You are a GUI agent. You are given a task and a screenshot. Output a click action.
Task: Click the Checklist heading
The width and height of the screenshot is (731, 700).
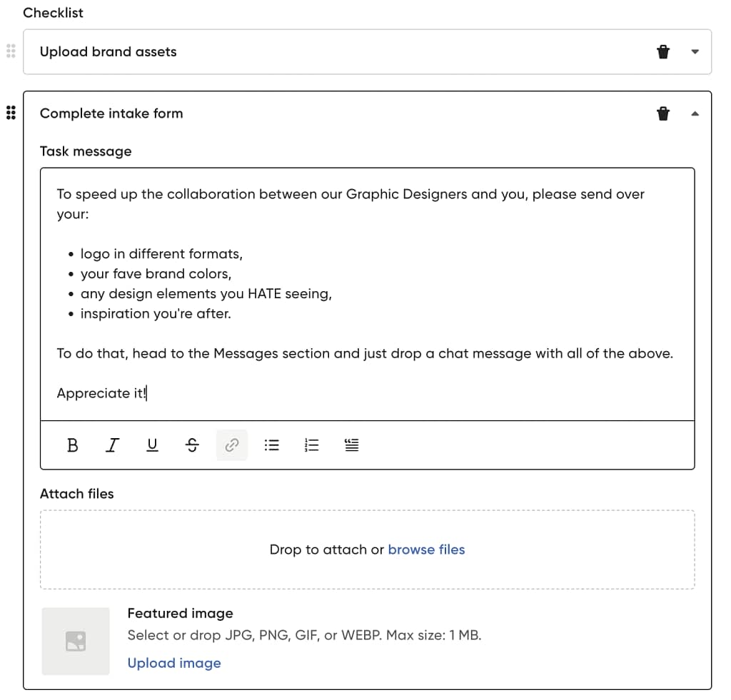[x=53, y=13]
